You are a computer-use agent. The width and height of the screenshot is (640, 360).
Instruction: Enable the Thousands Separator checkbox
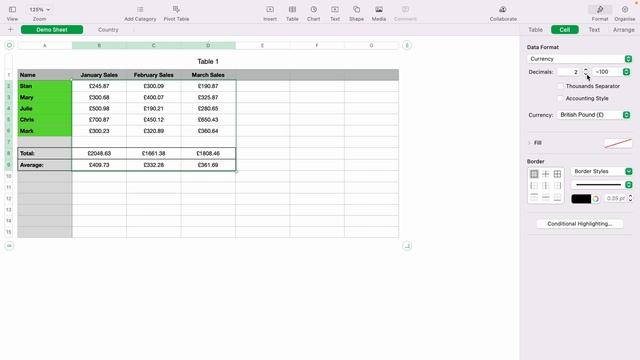tap(560, 86)
